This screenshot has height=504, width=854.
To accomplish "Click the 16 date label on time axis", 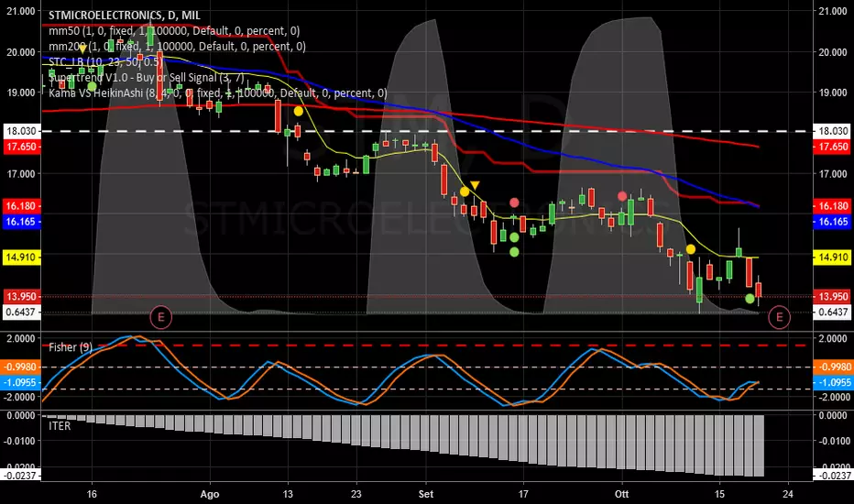I will tap(92, 494).
